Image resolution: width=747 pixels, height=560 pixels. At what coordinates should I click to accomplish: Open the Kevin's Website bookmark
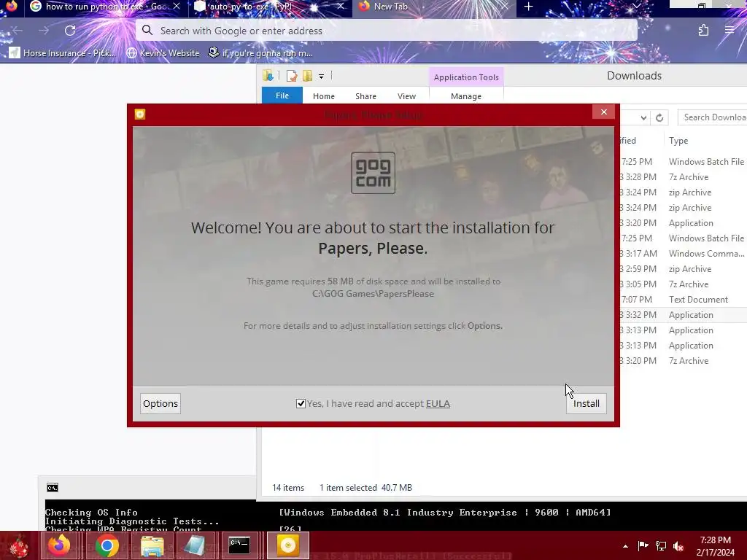click(163, 52)
